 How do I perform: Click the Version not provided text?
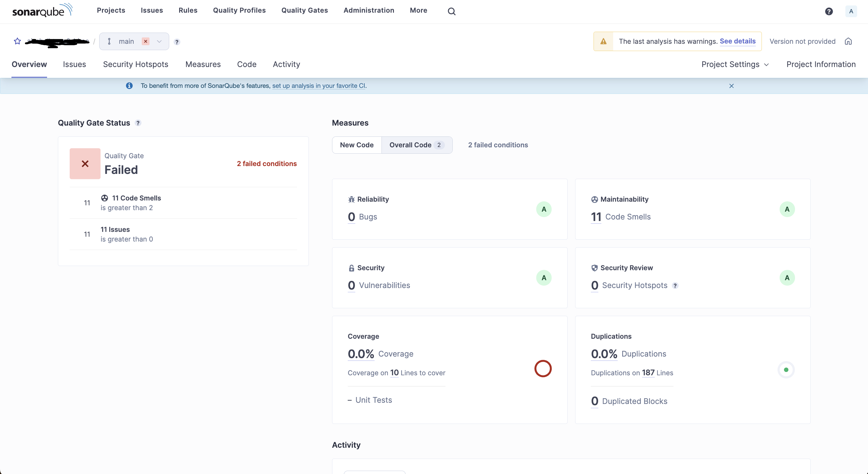(802, 41)
